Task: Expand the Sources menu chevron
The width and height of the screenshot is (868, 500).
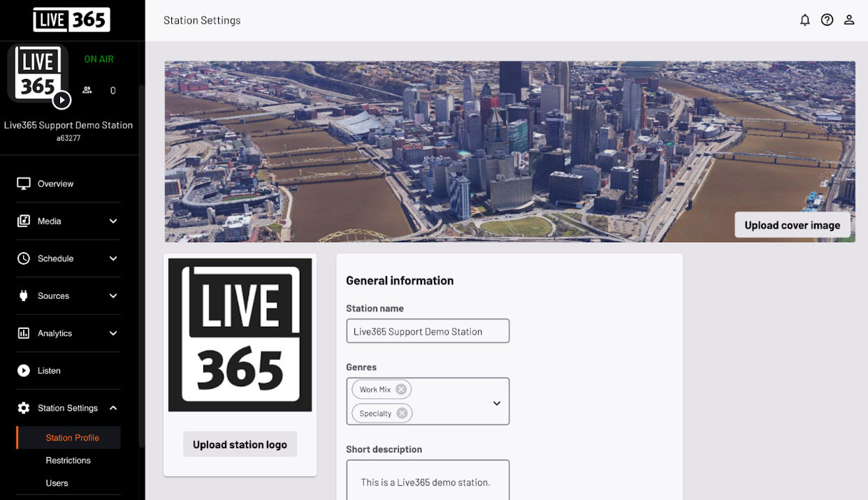Action: pos(113,296)
